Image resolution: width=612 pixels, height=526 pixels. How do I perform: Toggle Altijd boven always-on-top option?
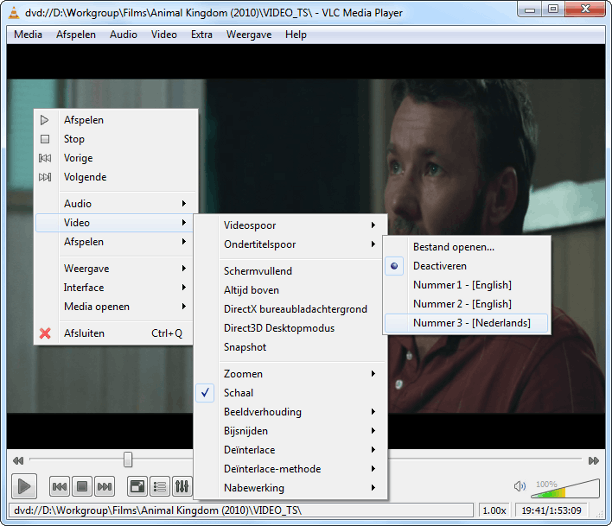point(291,290)
